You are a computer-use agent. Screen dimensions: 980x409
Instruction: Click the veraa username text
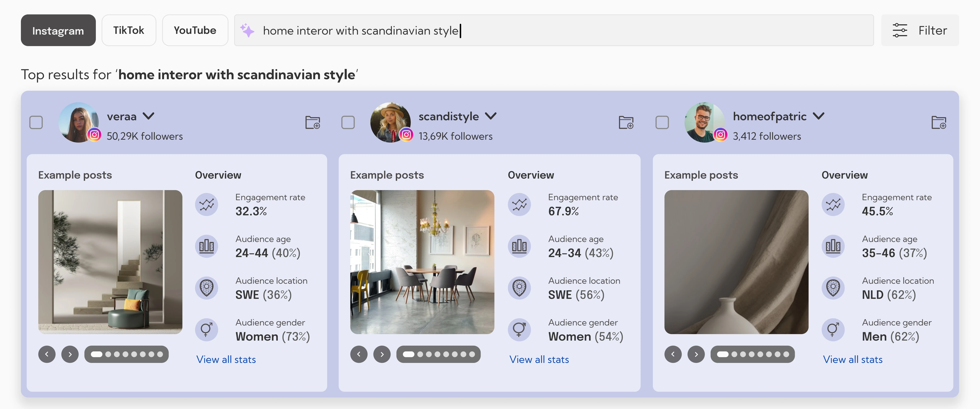click(122, 116)
